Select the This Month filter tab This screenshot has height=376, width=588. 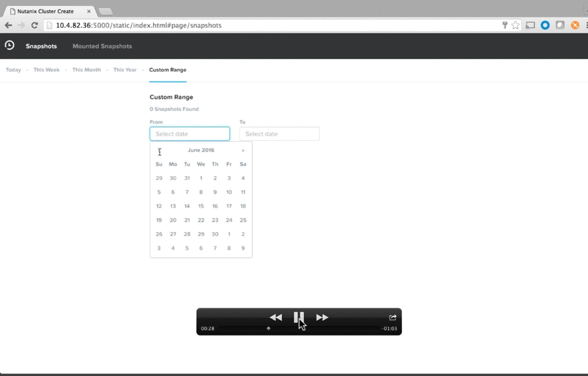click(x=86, y=70)
